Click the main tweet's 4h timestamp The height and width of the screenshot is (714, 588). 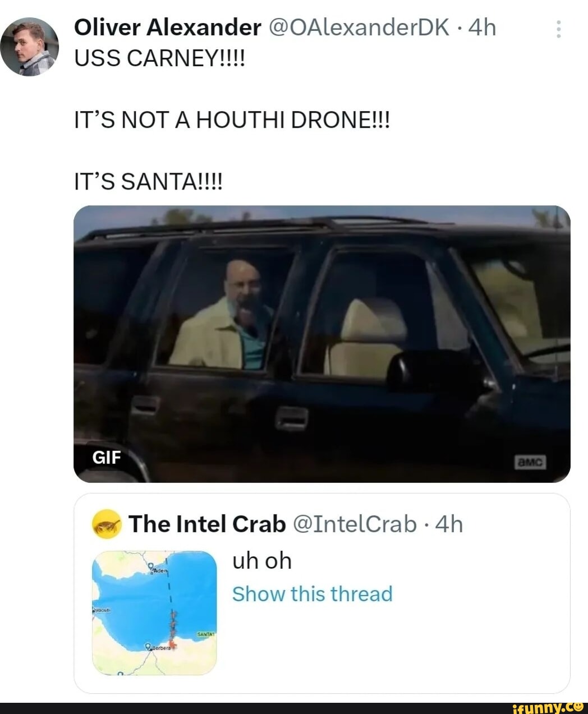tap(483, 27)
